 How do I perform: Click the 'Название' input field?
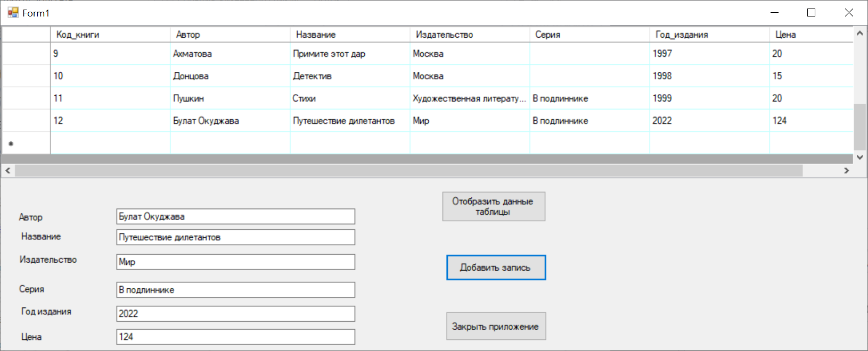point(235,237)
